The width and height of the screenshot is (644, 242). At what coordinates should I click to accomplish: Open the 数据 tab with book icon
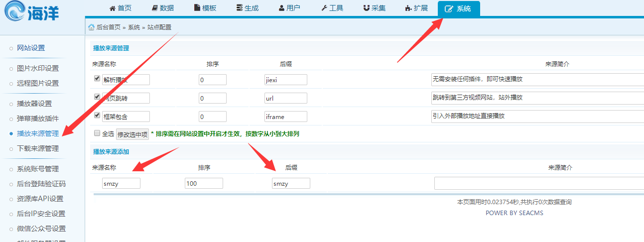tap(163, 8)
